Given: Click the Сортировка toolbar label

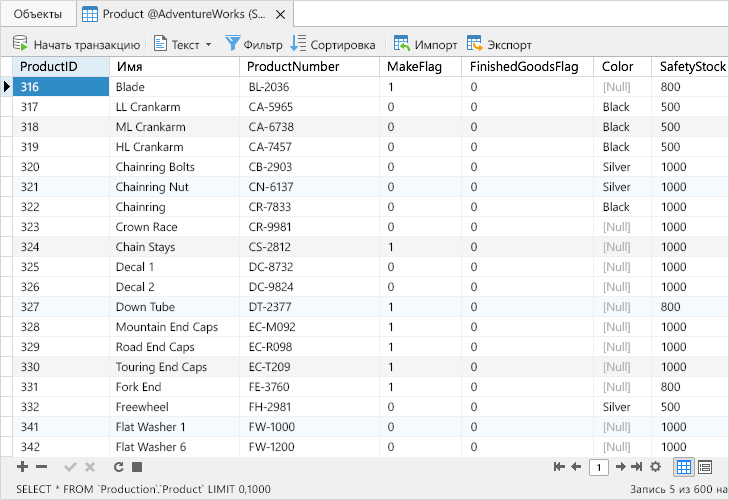Looking at the screenshot, I should 343,45.
